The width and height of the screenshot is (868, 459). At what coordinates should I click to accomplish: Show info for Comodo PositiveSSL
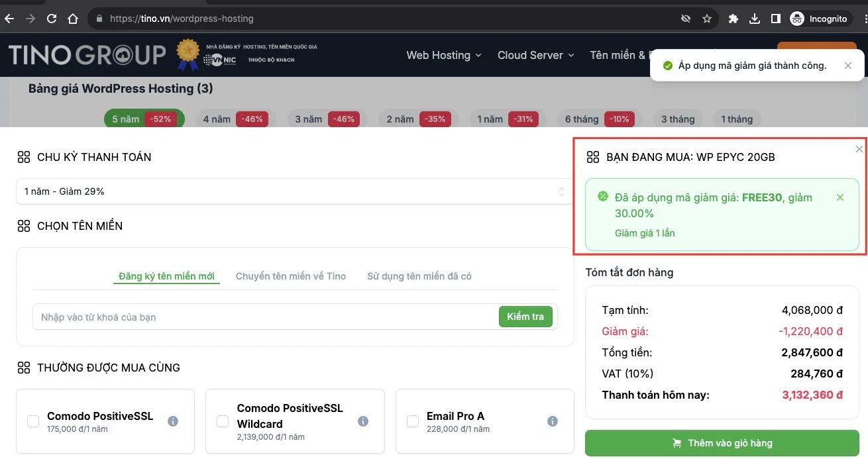173,421
